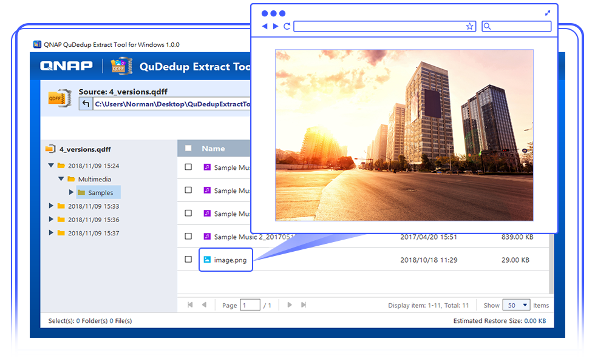Click the browser mockup back arrow

[265, 27]
